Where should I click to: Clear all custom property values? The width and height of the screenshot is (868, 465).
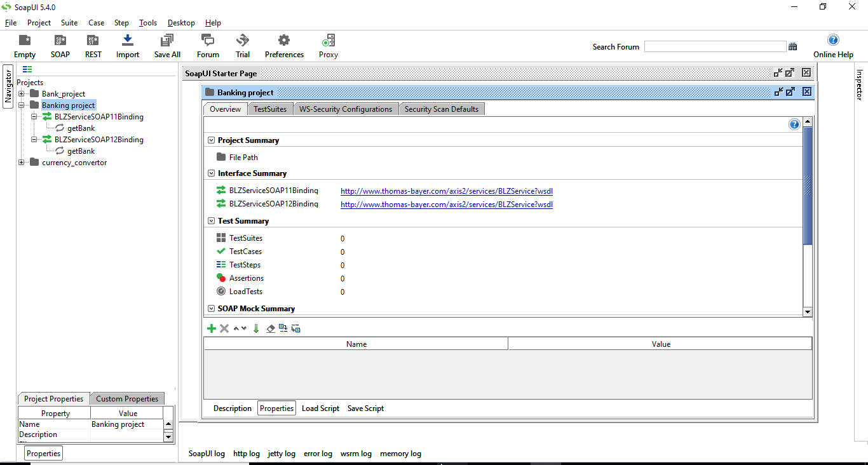270,328
